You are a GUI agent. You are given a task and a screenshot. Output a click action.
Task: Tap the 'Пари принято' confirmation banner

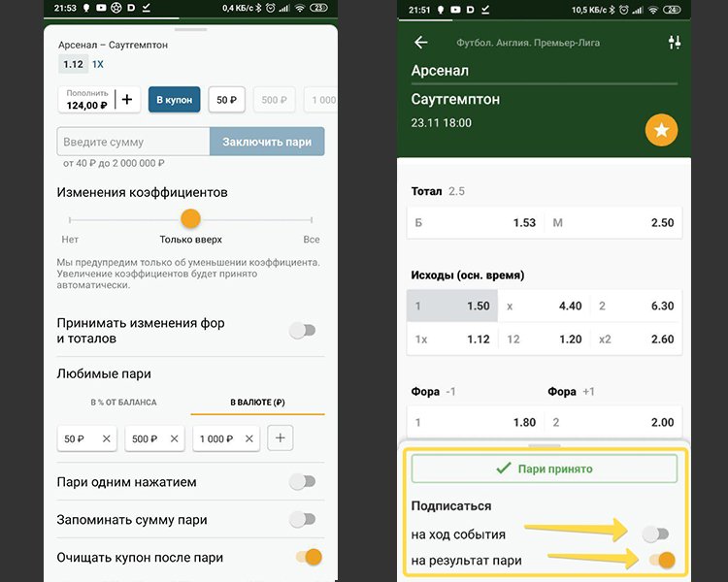[545, 469]
